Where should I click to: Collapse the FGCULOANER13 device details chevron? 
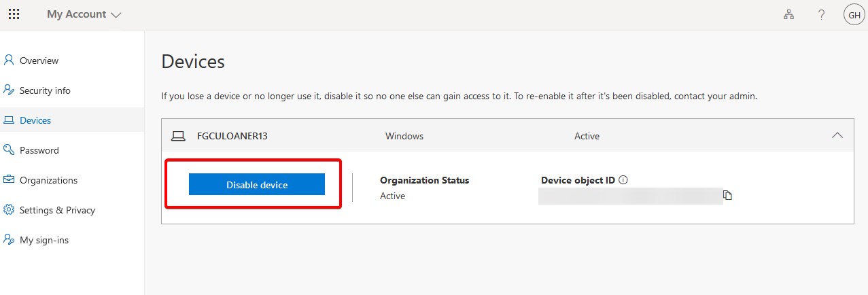(x=837, y=135)
